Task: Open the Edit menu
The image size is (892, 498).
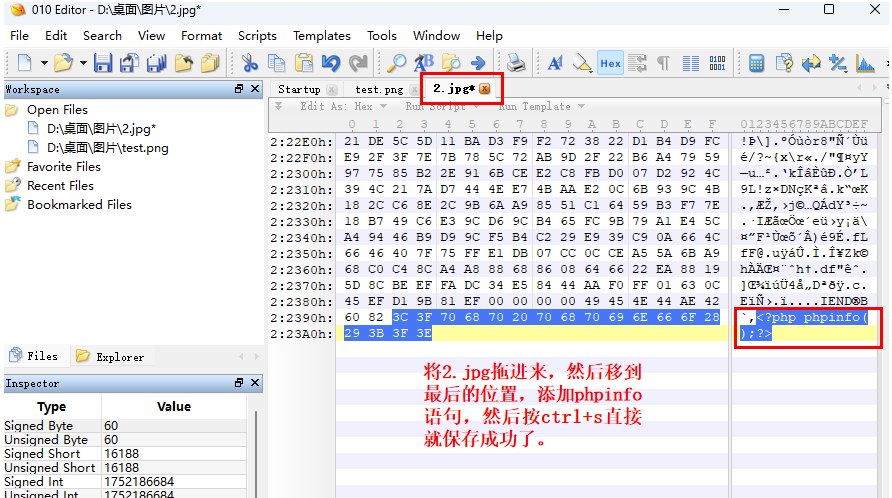Action: click(x=56, y=36)
